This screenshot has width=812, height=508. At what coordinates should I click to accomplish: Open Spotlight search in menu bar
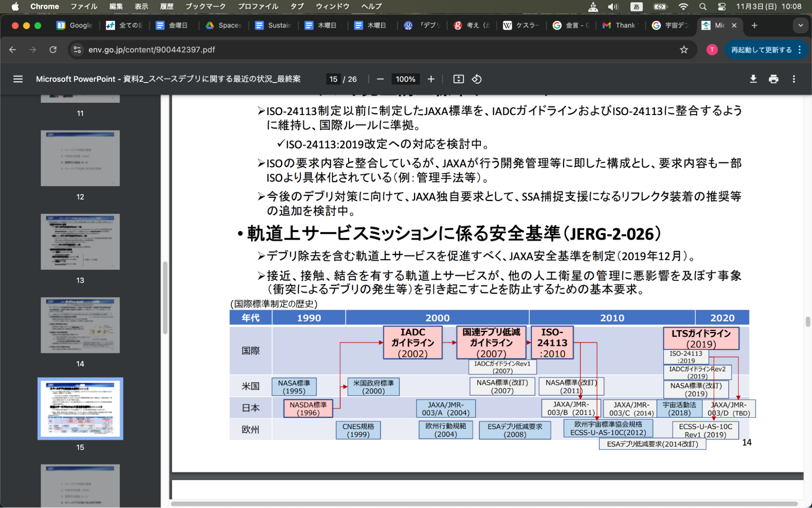tap(703, 7)
